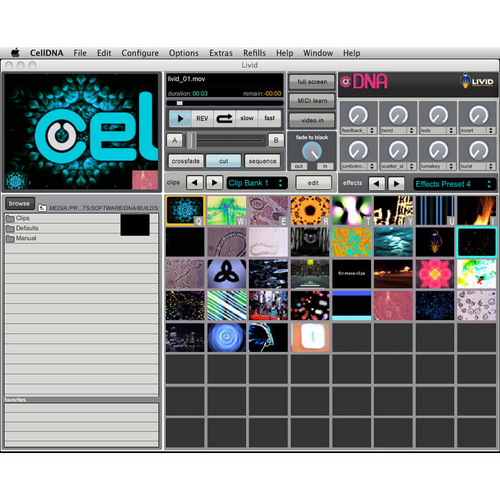Click the parent folder icon beside browse

(x=42, y=208)
